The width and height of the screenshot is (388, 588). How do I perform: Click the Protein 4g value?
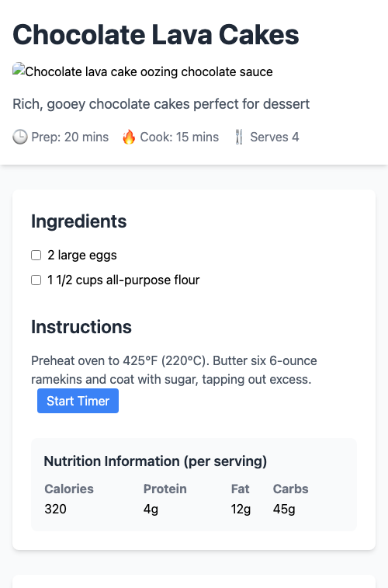151,510
